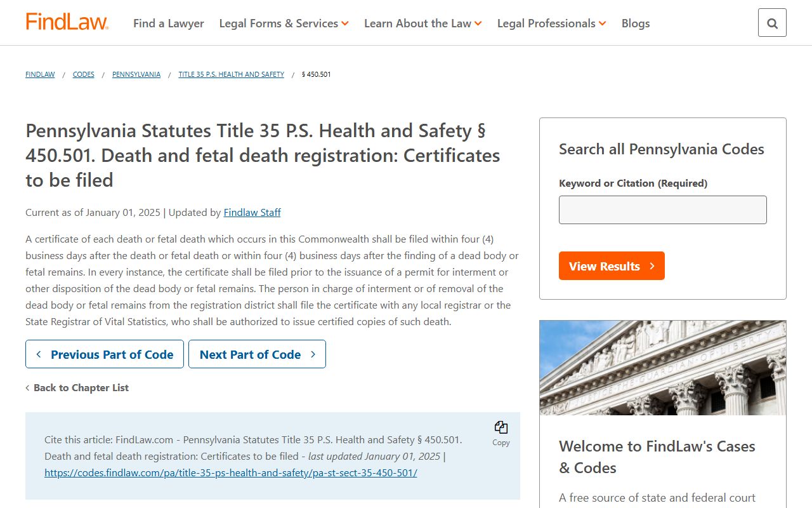Go to Next Part of Code
The width and height of the screenshot is (812, 508).
coord(257,354)
